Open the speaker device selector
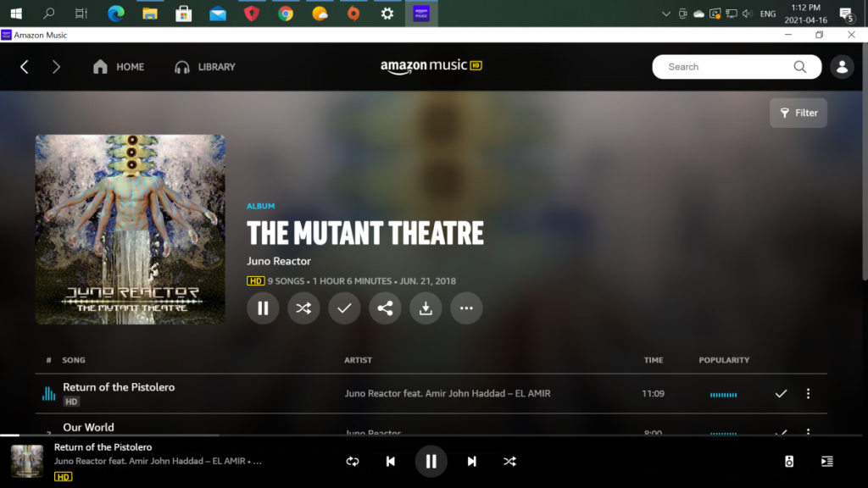The image size is (868, 488). 789,462
